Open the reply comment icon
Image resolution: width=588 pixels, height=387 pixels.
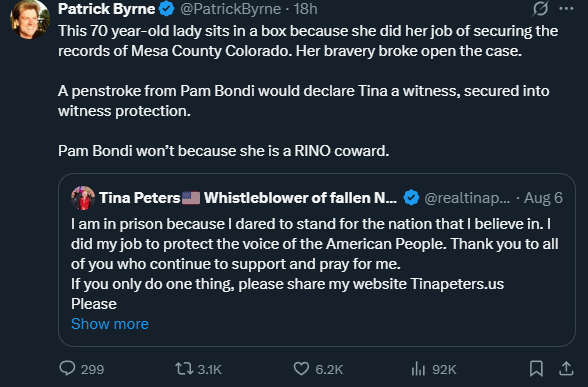point(68,368)
